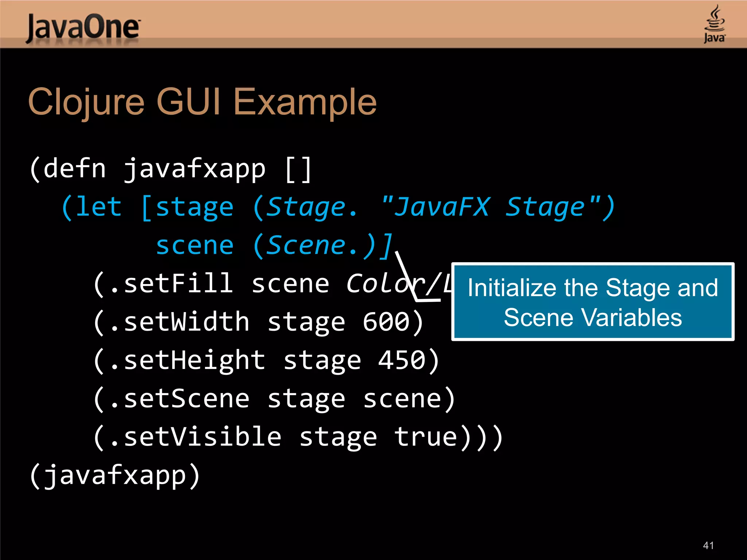Click the word Scene Variables in callout
The width and height of the screenshot is (747, 560).
(x=593, y=318)
